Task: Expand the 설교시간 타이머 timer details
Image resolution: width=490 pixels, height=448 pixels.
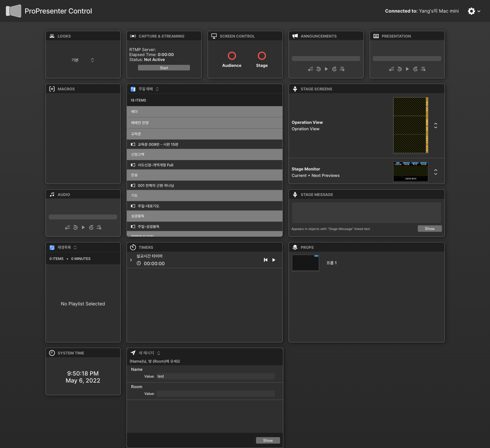Action: pos(131,260)
